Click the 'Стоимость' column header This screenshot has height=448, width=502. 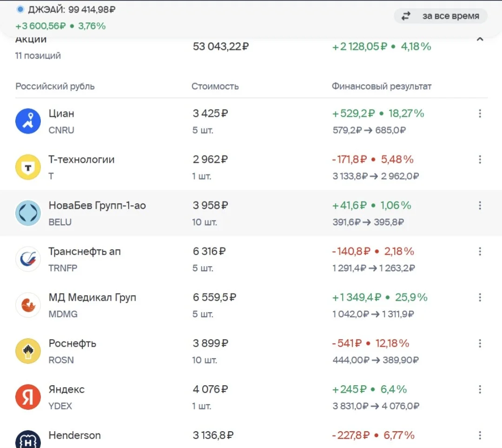click(215, 87)
